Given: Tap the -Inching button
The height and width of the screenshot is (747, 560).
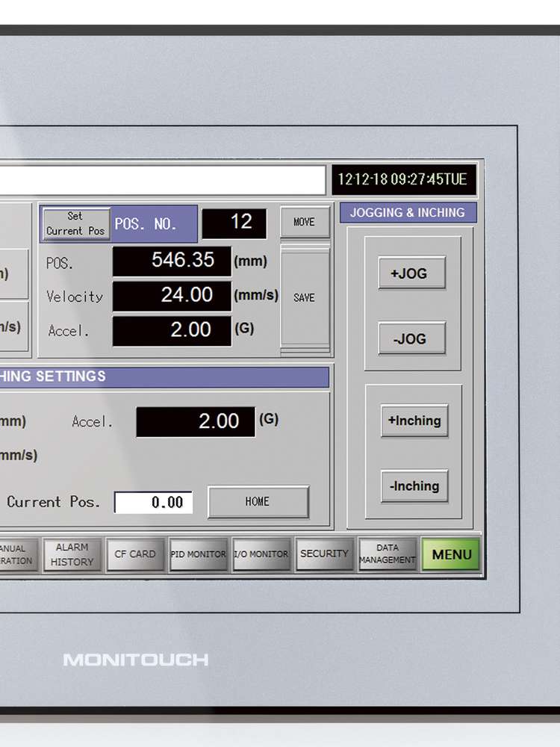Looking at the screenshot, I should tap(414, 486).
